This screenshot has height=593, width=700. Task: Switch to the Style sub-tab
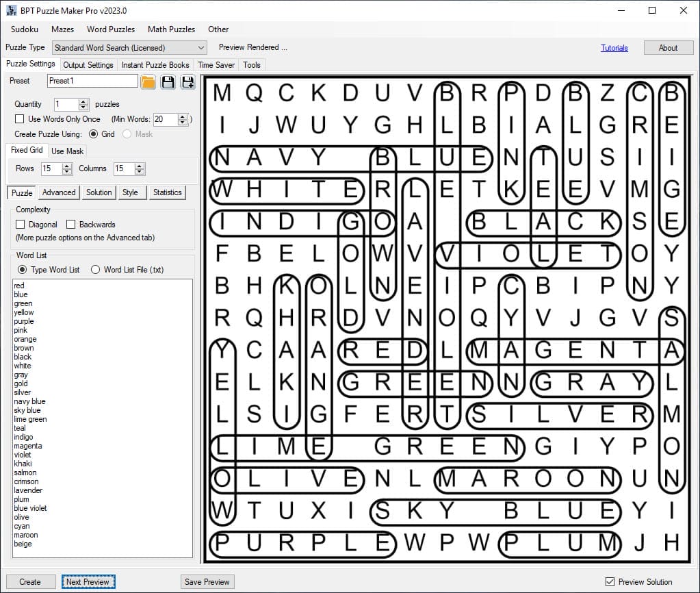130,192
